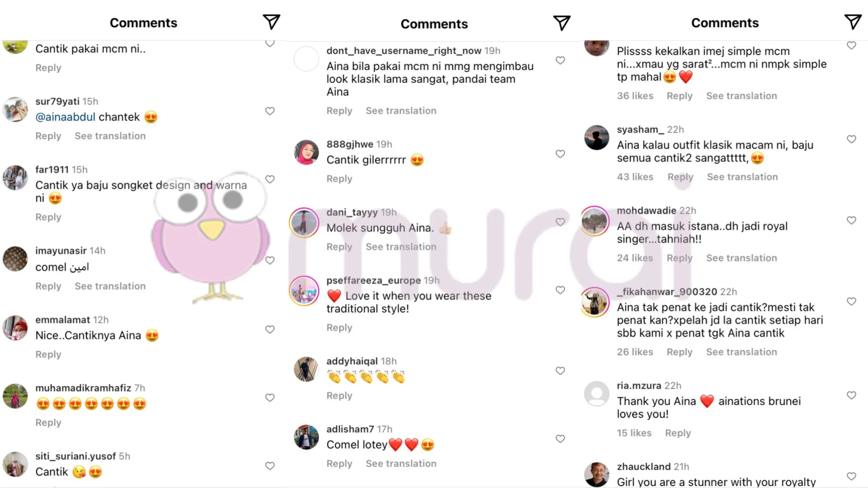Image resolution: width=868 pixels, height=488 pixels.
Task: Heart pseffareeza_europe's traditional style comment
Action: coord(560,290)
